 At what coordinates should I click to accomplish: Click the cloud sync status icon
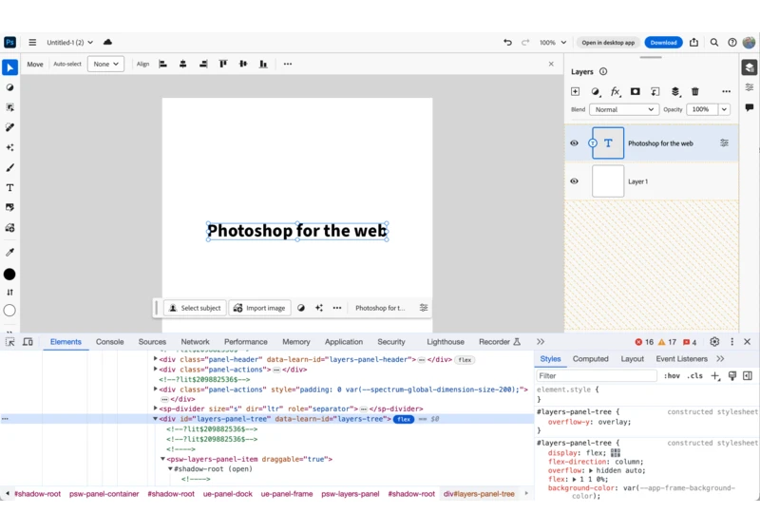(x=107, y=42)
